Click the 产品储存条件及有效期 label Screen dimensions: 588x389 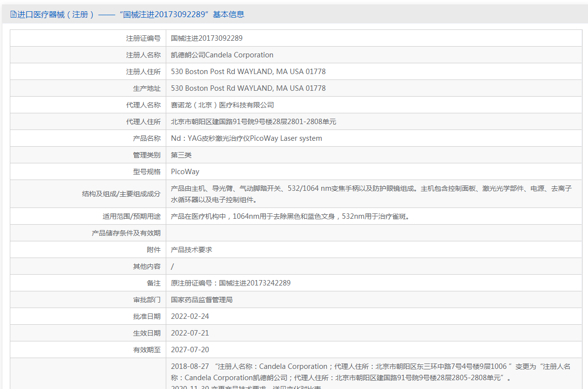click(126, 233)
